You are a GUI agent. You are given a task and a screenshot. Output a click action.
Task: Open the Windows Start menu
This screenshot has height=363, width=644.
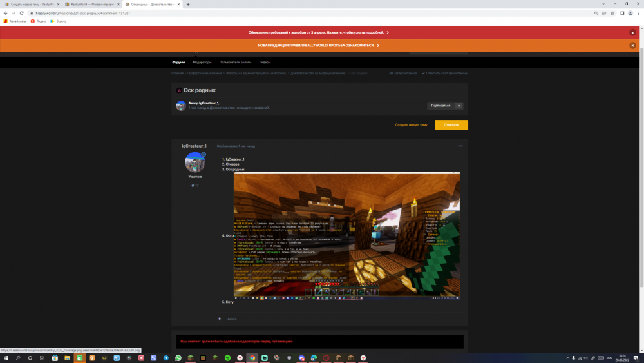[x=6, y=358]
